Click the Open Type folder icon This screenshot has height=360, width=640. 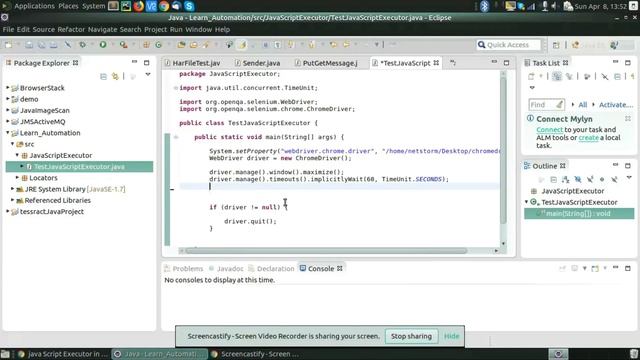[x=181, y=44]
